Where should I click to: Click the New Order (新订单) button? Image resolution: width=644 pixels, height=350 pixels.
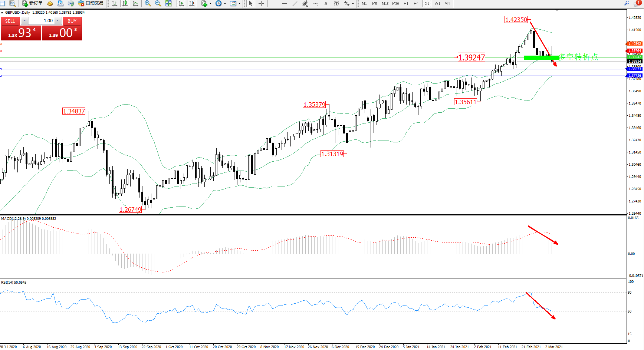coord(33,3)
